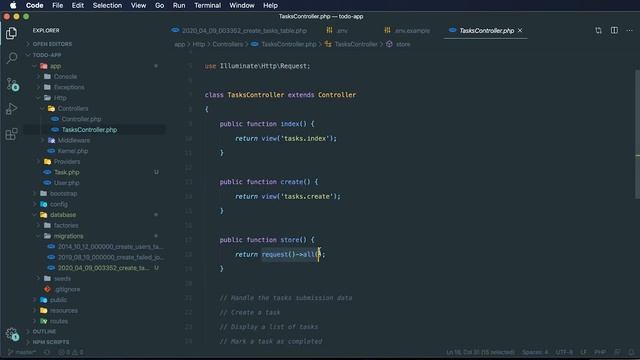Click the errors and warnings indicator

coord(71,352)
